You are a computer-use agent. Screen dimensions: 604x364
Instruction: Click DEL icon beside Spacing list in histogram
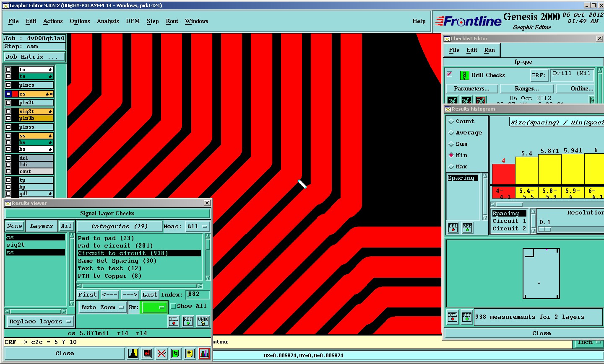coord(453,227)
